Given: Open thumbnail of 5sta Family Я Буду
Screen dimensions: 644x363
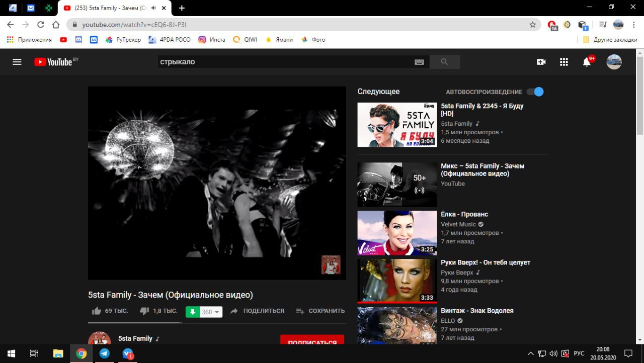Looking at the screenshot, I should pyautogui.click(x=397, y=125).
